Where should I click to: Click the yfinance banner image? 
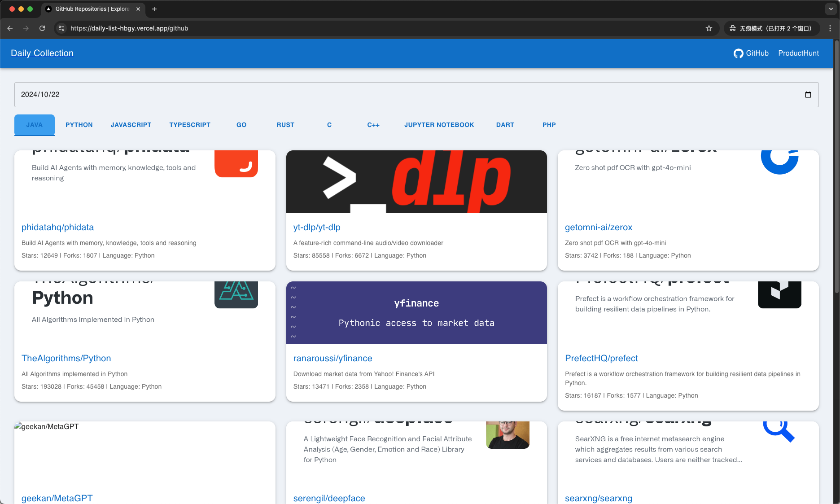tap(416, 313)
